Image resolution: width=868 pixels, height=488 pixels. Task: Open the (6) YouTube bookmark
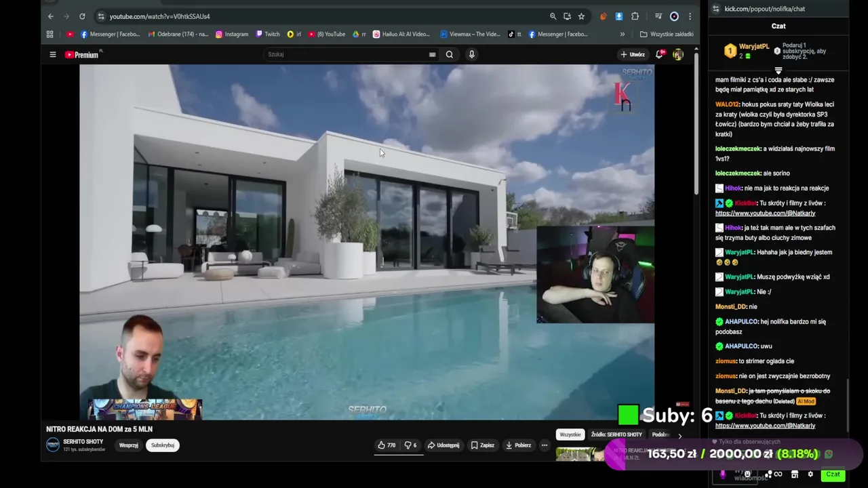tap(326, 34)
